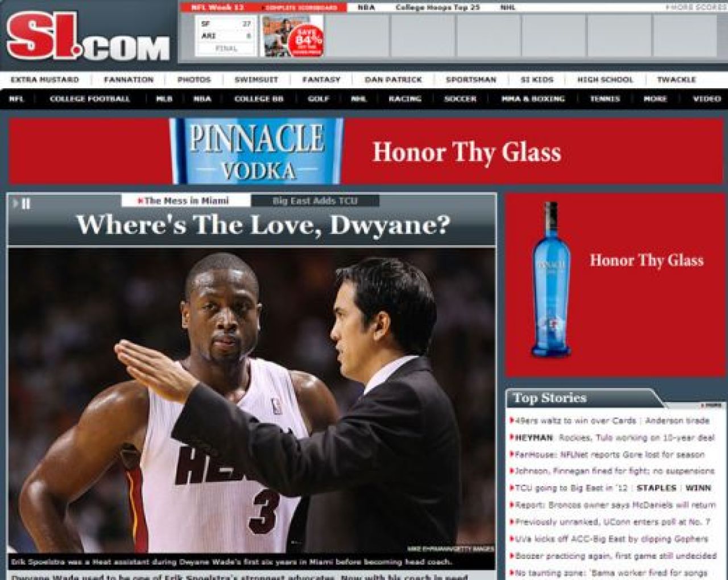Viewport: 728px width, 580px height.
Task: Go to the Golf section
Action: click(x=318, y=99)
